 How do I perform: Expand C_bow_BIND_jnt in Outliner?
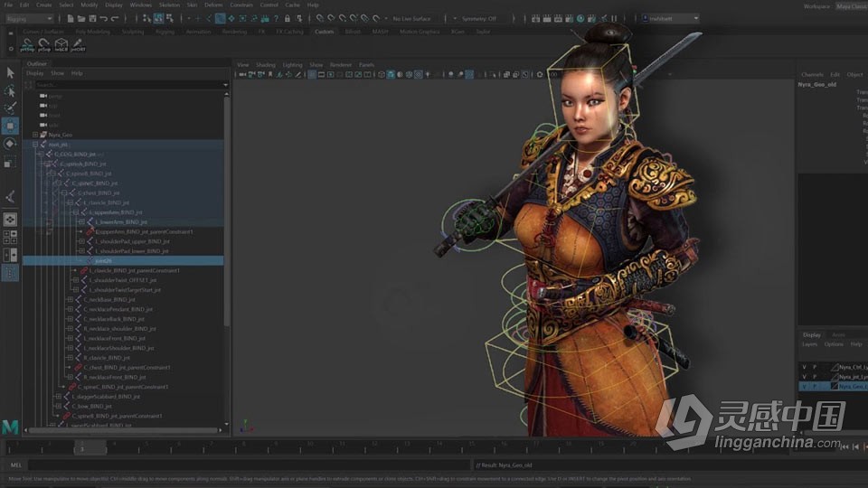click(x=59, y=406)
